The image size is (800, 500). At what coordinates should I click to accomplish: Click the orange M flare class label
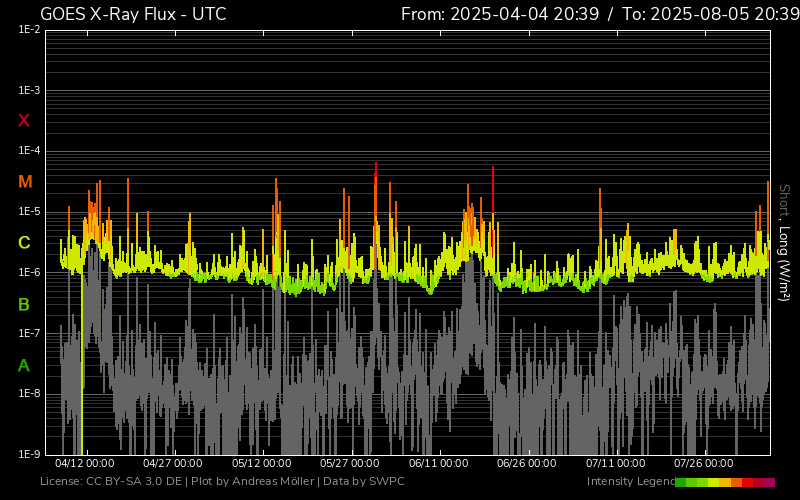tap(25, 182)
